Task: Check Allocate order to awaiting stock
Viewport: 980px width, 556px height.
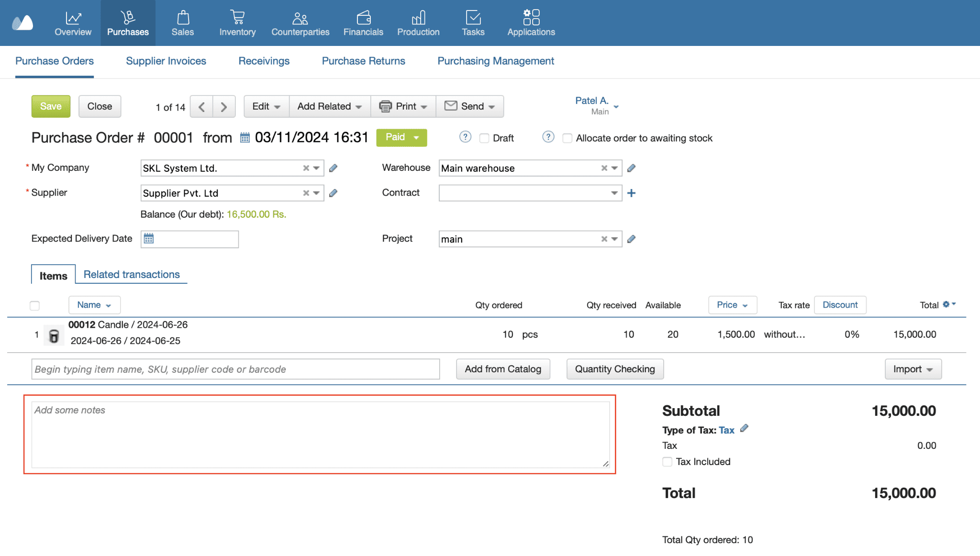Action: (567, 138)
